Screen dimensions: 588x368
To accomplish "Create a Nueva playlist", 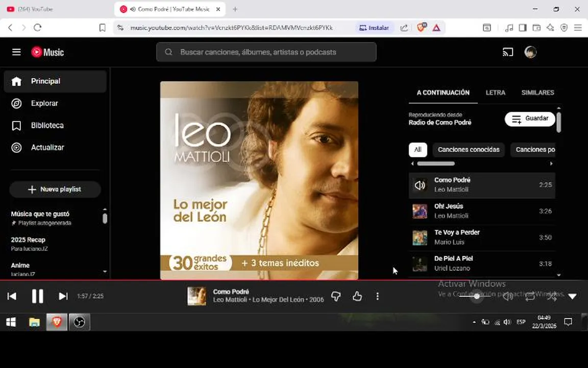I will pos(55,189).
